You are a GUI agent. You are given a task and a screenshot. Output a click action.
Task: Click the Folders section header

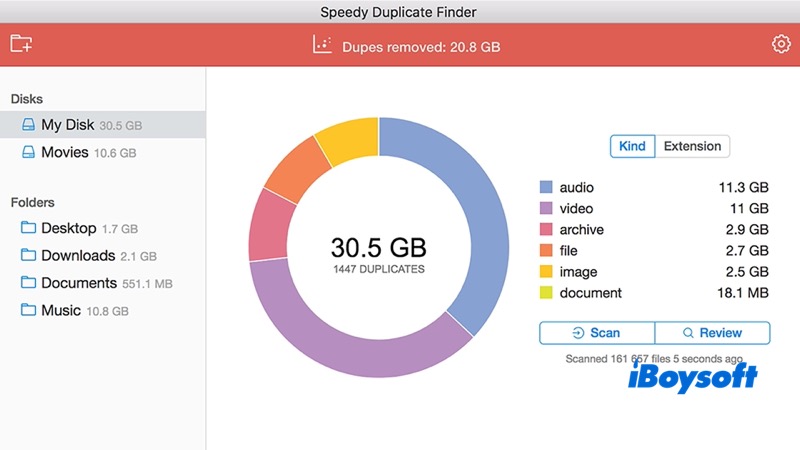[x=32, y=203]
